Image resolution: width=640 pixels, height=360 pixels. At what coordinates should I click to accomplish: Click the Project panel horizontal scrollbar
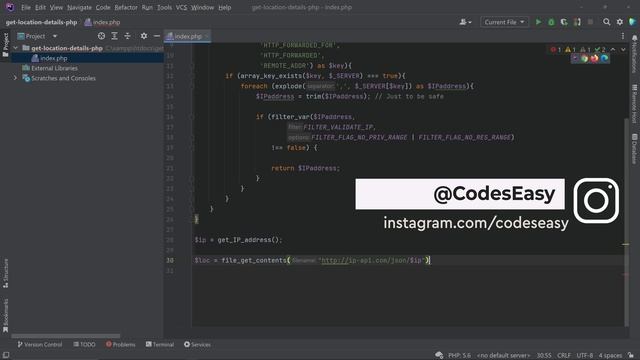tap(65, 336)
